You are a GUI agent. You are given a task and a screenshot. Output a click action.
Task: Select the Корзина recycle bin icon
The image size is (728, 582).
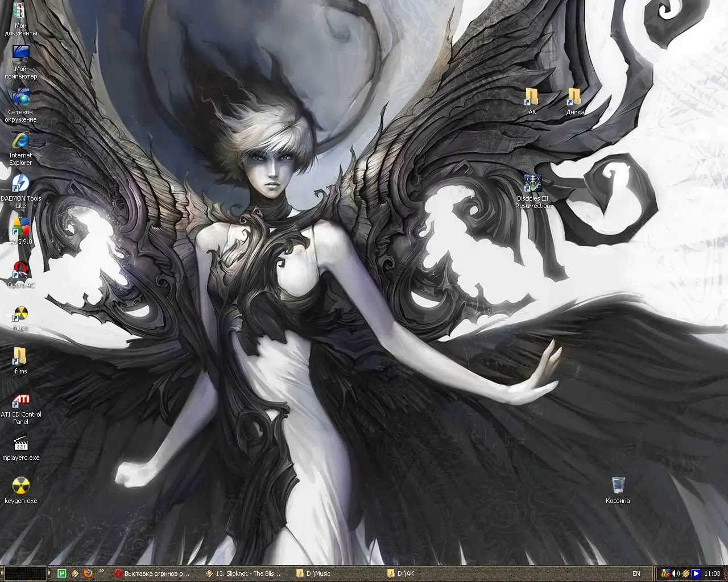coord(618,487)
